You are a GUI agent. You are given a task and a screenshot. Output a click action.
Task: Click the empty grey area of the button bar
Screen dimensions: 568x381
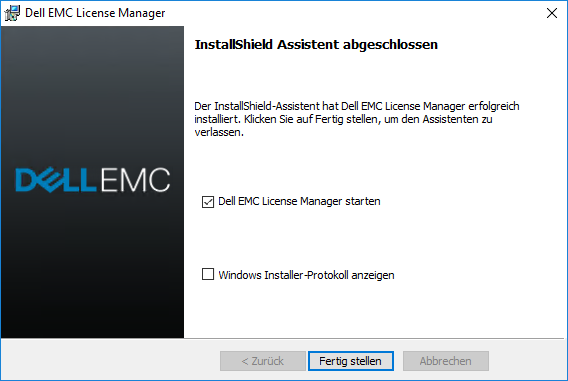click(x=109, y=360)
